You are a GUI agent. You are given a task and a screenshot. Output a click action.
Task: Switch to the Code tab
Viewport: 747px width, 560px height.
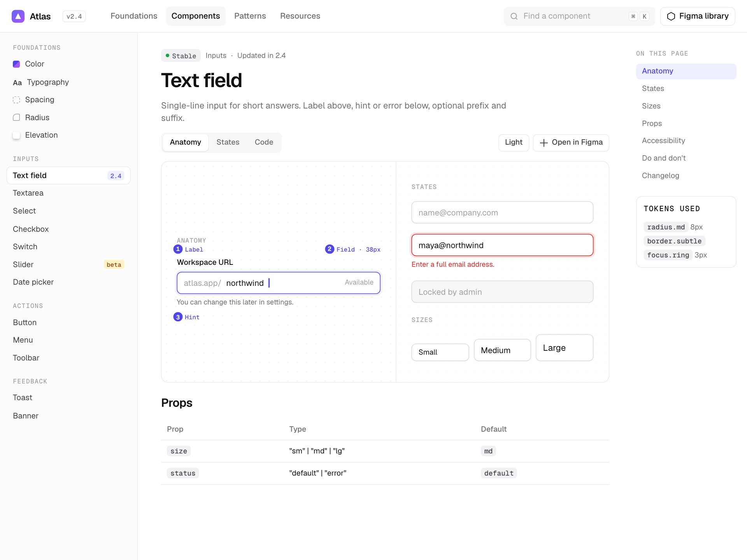click(x=264, y=142)
